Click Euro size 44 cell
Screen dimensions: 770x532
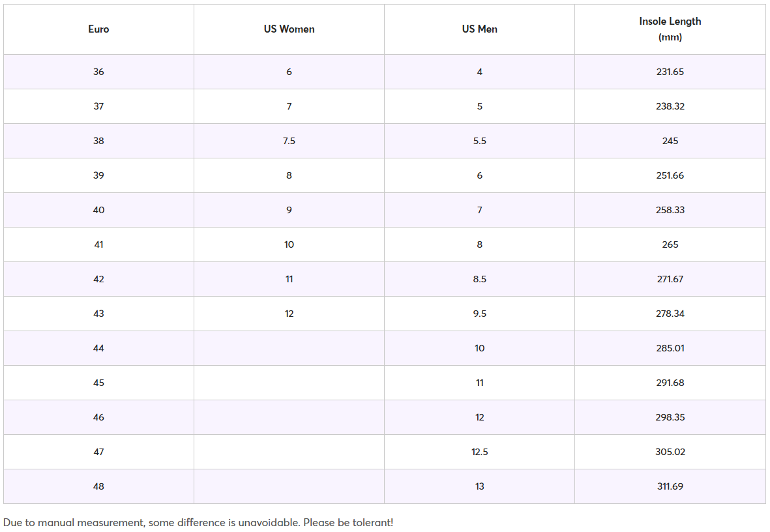(x=98, y=348)
